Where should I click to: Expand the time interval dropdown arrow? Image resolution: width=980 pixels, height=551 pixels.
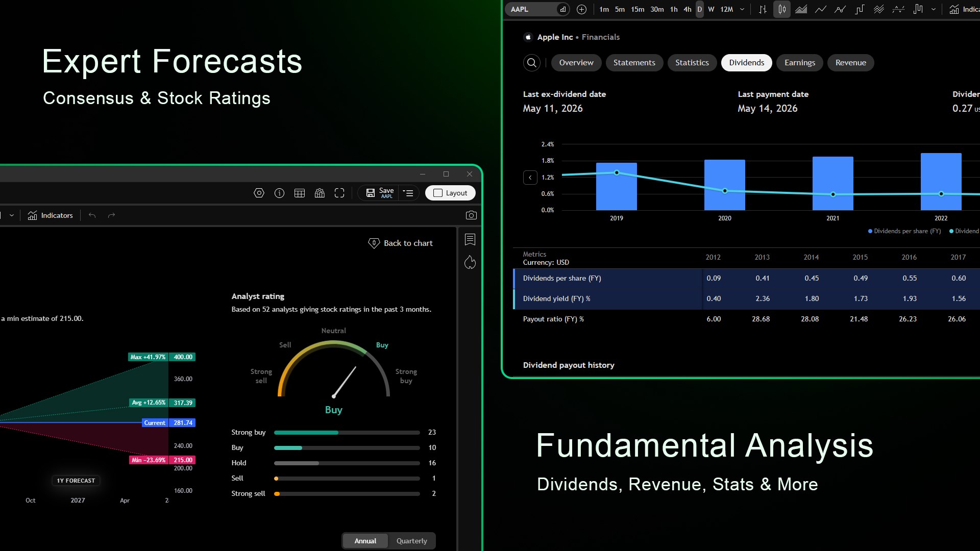coord(742,9)
